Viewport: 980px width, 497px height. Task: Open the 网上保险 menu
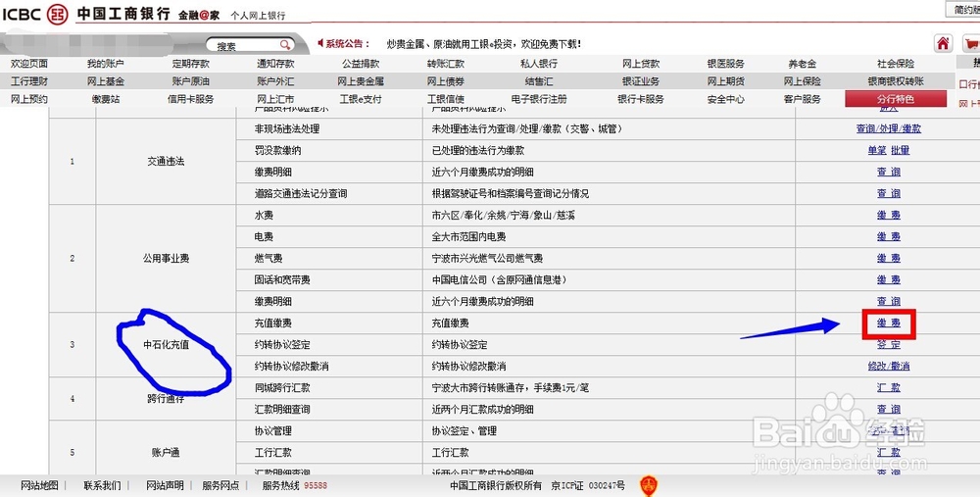point(803,81)
